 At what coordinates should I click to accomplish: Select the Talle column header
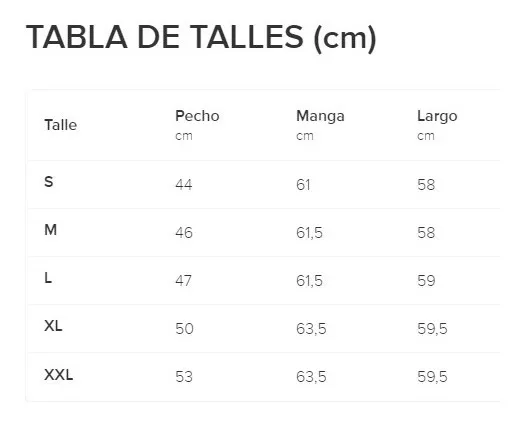tap(61, 125)
